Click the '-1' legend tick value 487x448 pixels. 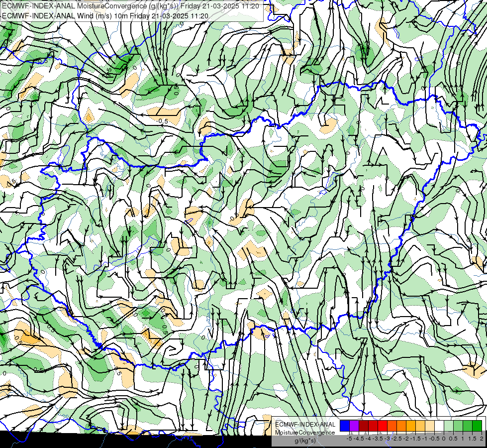[425, 439]
